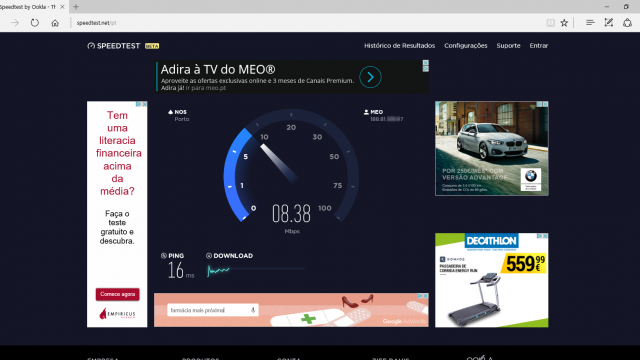This screenshot has width=640, height=360.
Task: Restore the browser window size
Action: [626, 7]
